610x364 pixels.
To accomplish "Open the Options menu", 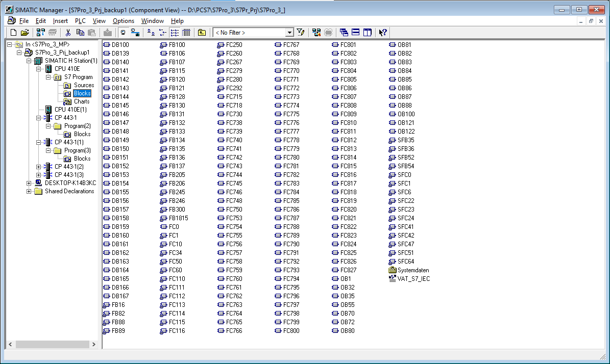I will 123,21.
